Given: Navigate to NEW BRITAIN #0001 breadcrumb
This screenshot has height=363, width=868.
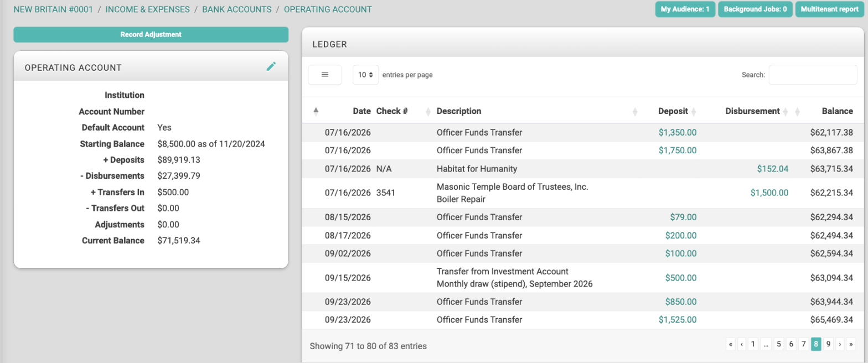Looking at the screenshot, I should [x=53, y=9].
